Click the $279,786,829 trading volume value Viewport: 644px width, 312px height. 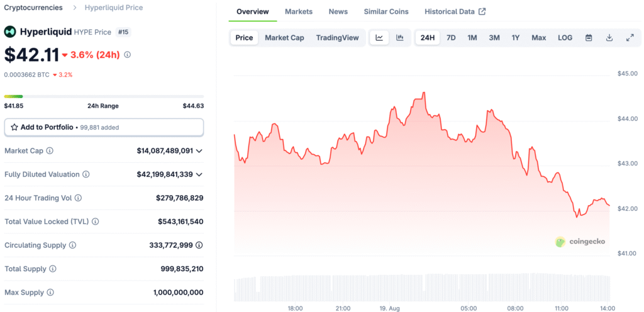coord(179,198)
